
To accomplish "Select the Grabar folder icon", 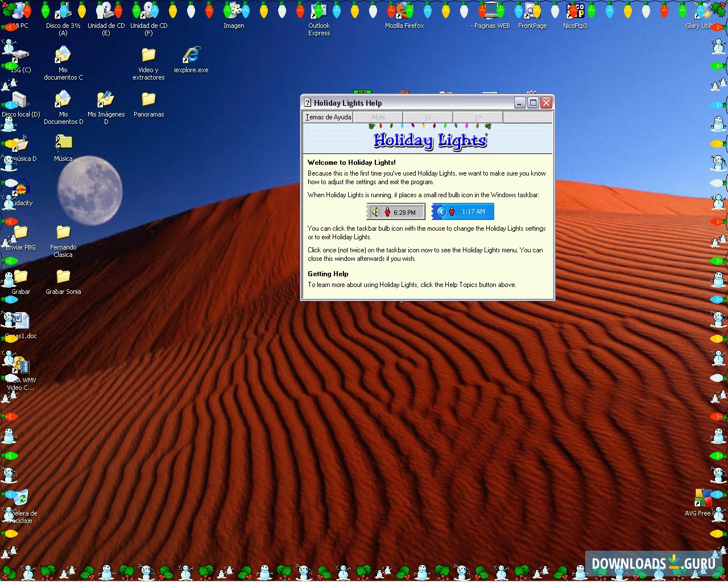I will [x=20, y=277].
